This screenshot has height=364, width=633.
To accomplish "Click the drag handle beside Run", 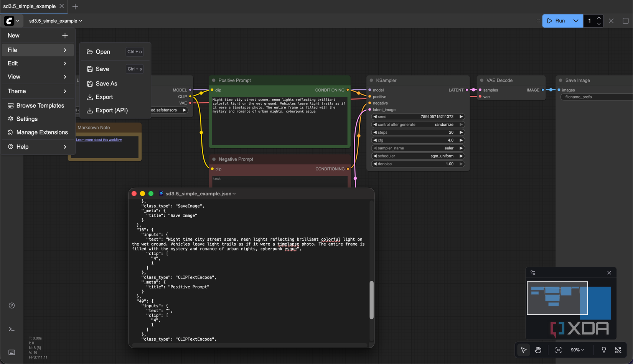I will (x=538, y=21).
